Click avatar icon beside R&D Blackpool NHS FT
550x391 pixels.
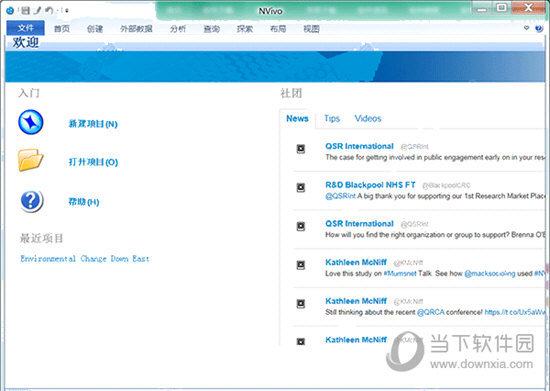click(x=301, y=188)
